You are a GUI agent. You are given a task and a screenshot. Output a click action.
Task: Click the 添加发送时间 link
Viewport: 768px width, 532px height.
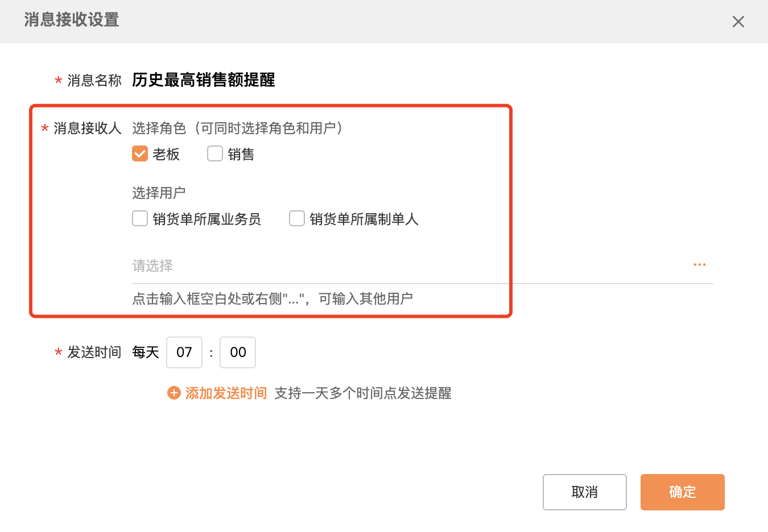(x=225, y=393)
